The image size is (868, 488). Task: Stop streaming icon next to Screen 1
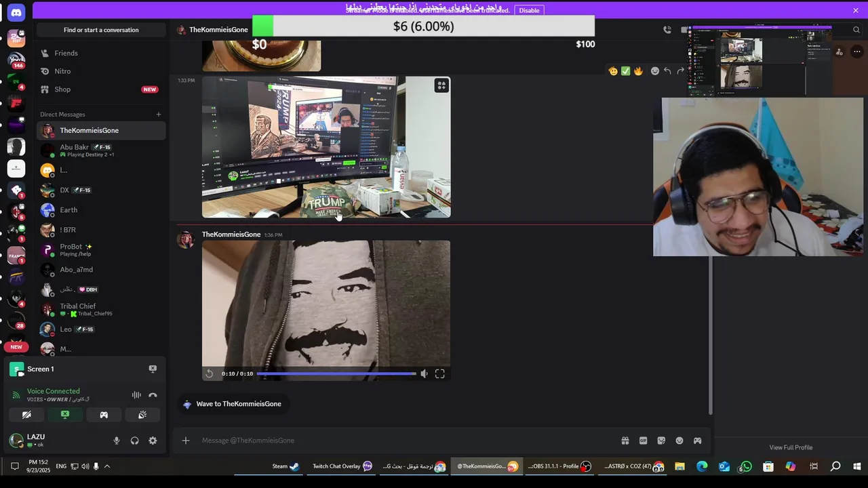pos(153,369)
